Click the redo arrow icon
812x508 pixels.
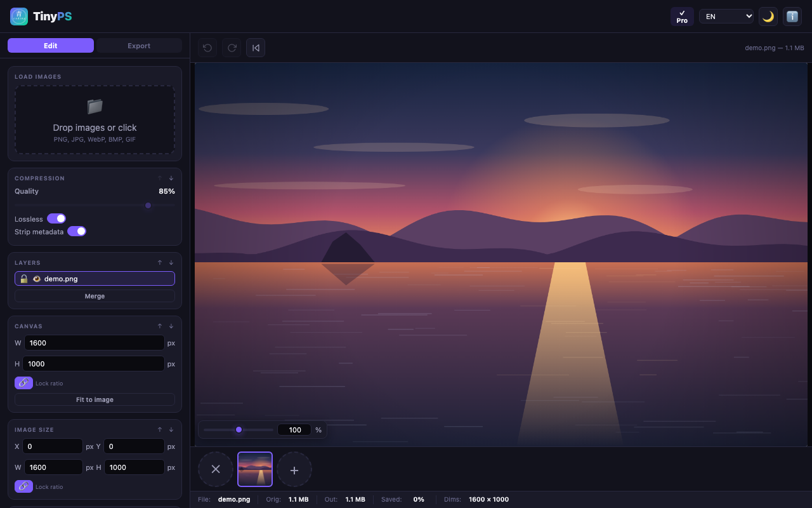coord(232,48)
